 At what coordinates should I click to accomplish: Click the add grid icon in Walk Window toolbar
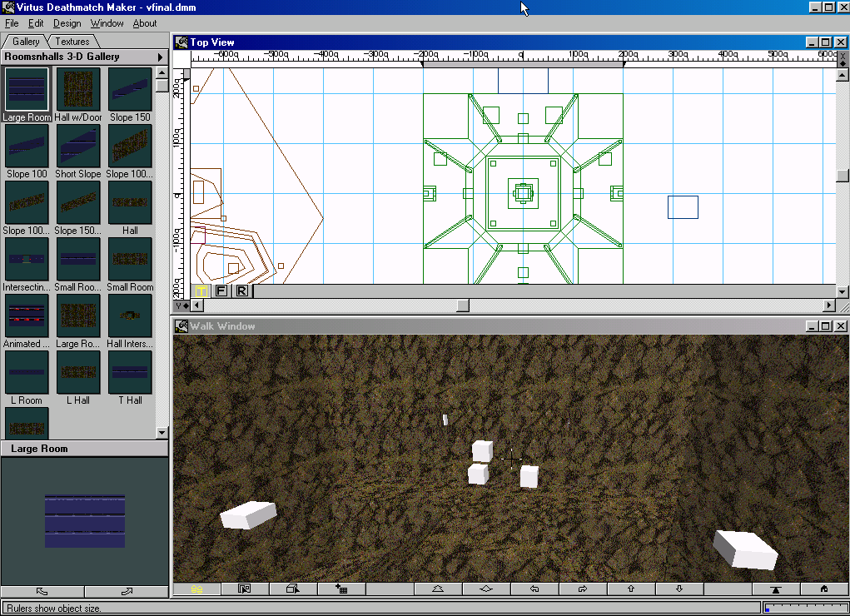[341, 589]
